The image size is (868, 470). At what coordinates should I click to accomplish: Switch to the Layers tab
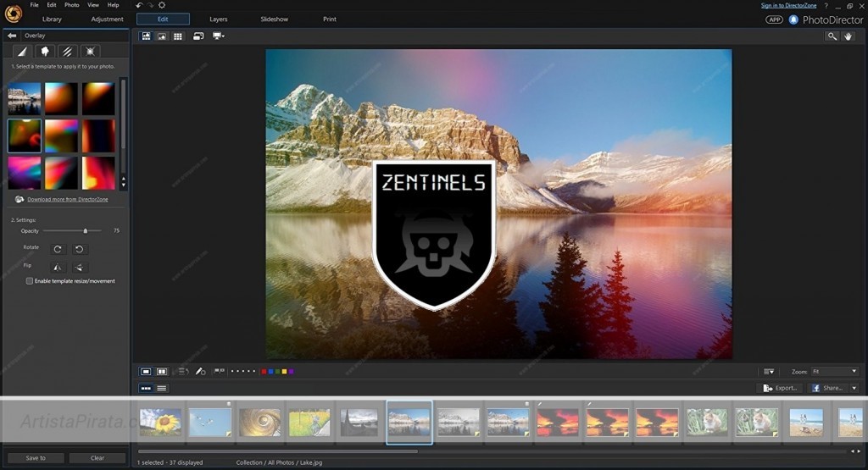point(219,19)
